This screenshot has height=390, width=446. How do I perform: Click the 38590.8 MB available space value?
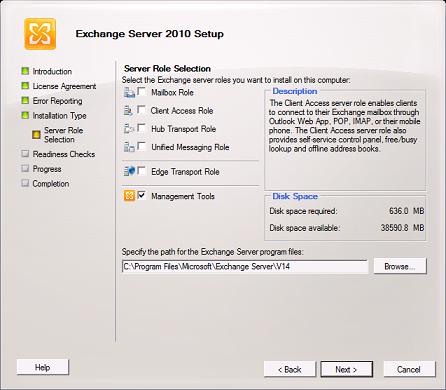[402, 228]
